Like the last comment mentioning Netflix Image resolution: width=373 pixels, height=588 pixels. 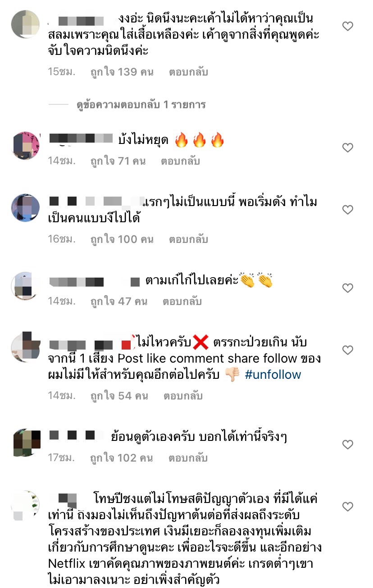[x=347, y=507]
